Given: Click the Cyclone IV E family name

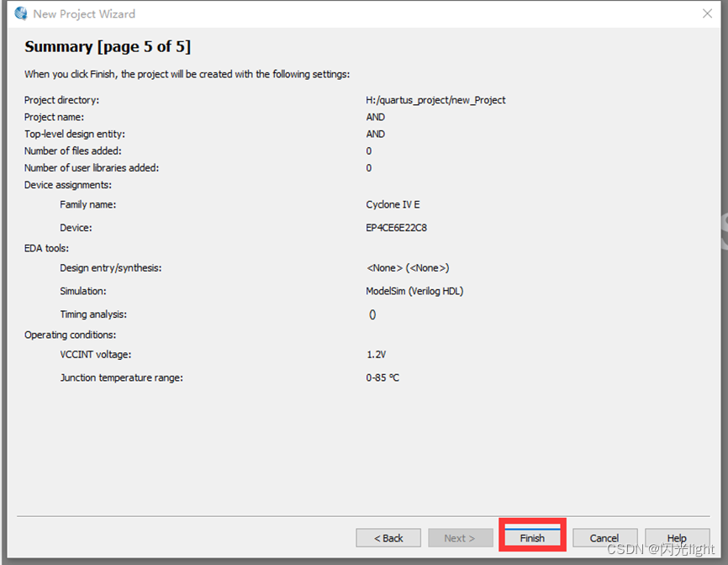Looking at the screenshot, I should pyautogui.click(x=393, y=205).
